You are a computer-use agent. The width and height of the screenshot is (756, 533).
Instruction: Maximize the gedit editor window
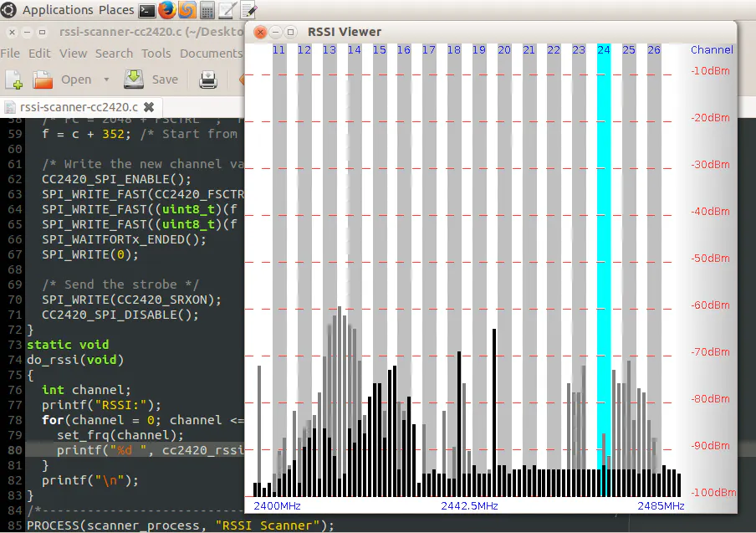(x=43, y=33)
